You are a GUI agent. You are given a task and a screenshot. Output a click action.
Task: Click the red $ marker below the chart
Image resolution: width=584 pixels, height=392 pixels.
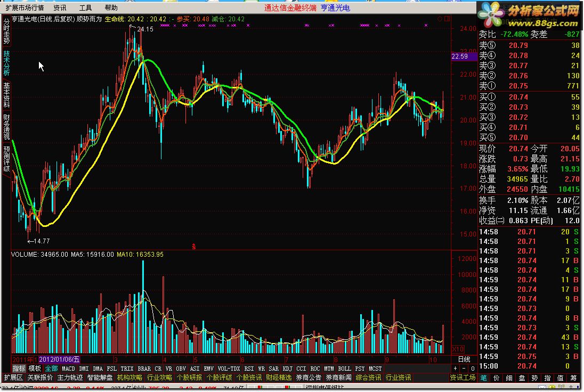pos(193,247)
